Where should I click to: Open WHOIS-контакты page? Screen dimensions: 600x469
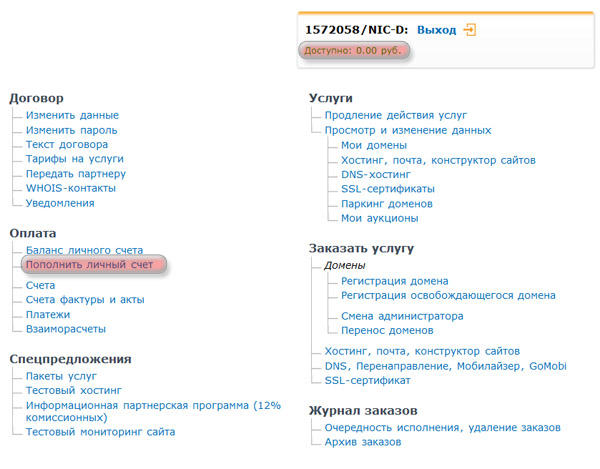click(71, 188)
